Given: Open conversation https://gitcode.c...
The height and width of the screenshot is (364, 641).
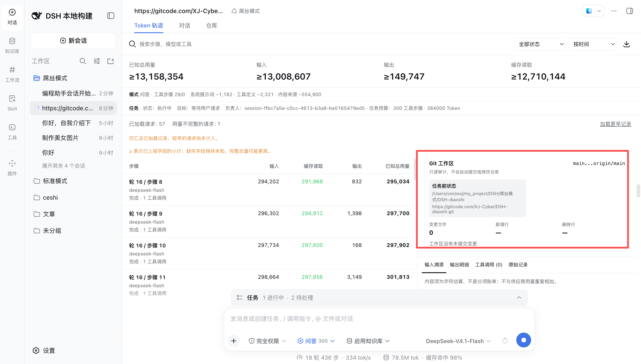Looking at the screenshot, I should pos(73,108).
